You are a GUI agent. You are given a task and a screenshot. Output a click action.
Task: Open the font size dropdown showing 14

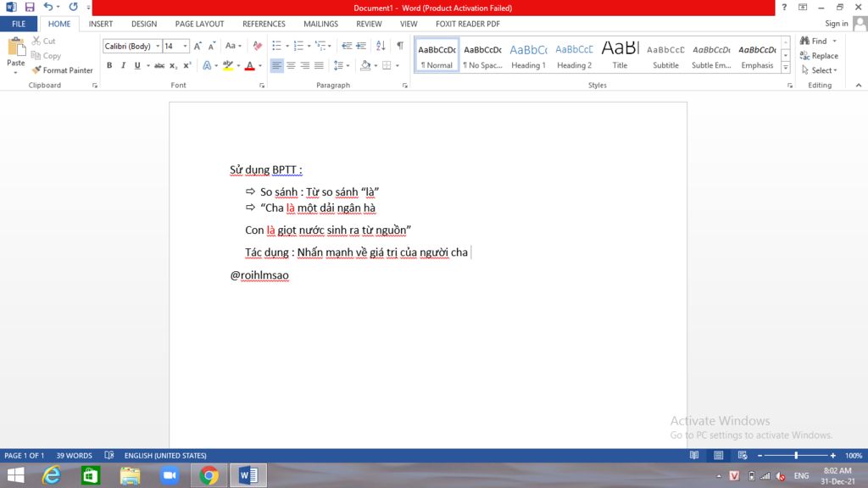pos(185,46)
